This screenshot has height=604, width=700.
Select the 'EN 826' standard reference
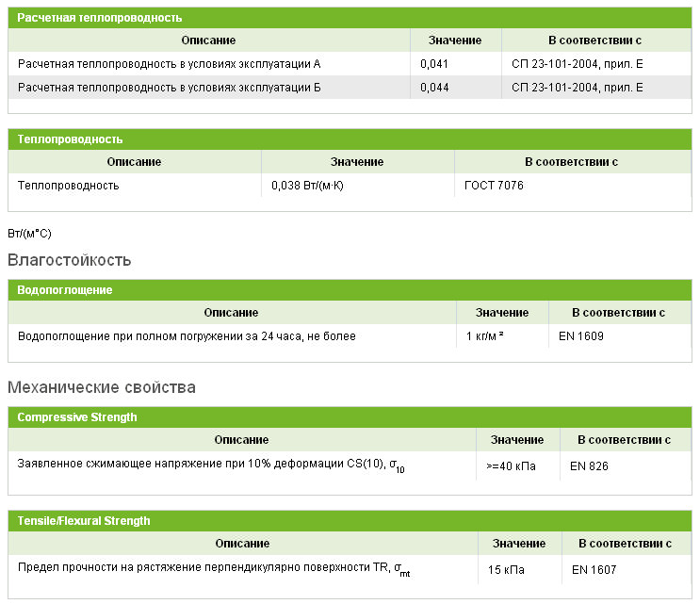589,465
